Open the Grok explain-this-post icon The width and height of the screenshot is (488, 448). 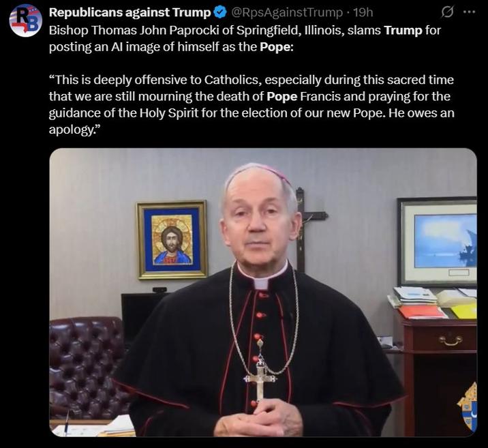tap(447, 12)
